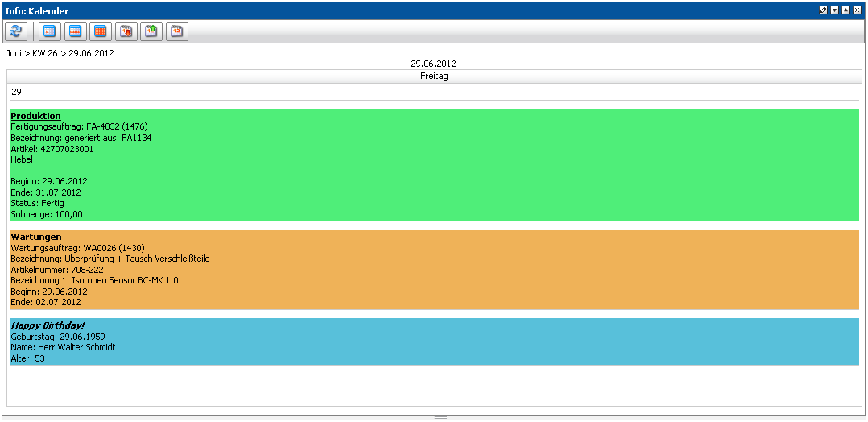Click 'Juni' in the breadcrumb
The width and height of the screenshot is (868, 422).
(14, 54)
